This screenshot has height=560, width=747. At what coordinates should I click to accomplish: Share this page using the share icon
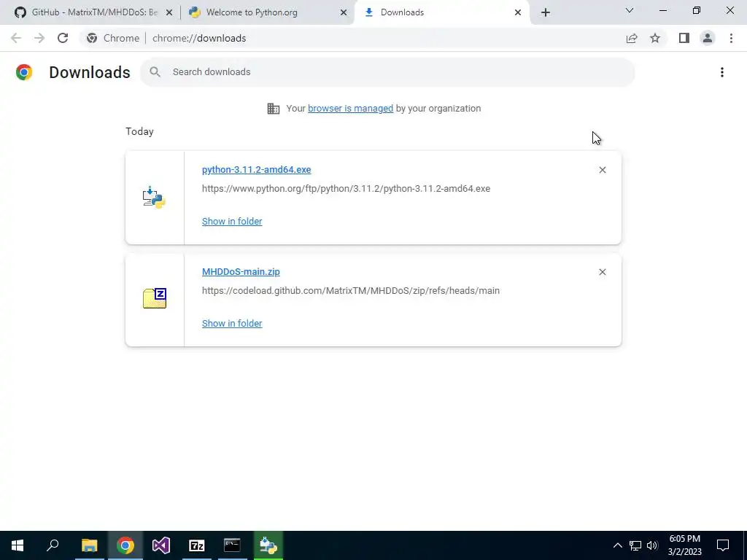(x=632, y=38)
